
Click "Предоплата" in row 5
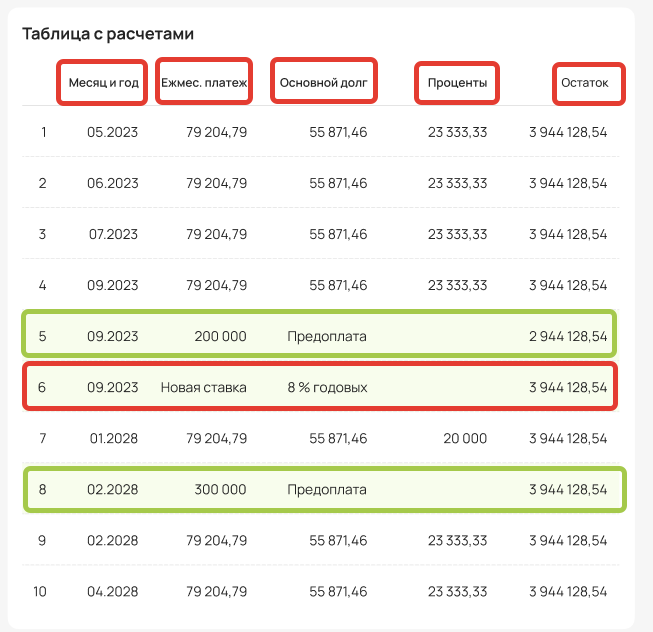(x=327, y=336)
